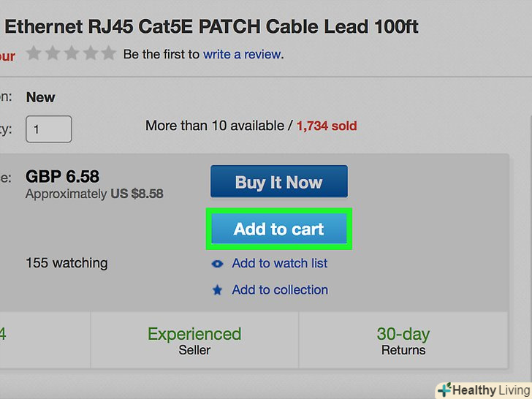Screen dimensions: 532x399
Task: Click the Add to watch list link
Action: coord(280,263)
